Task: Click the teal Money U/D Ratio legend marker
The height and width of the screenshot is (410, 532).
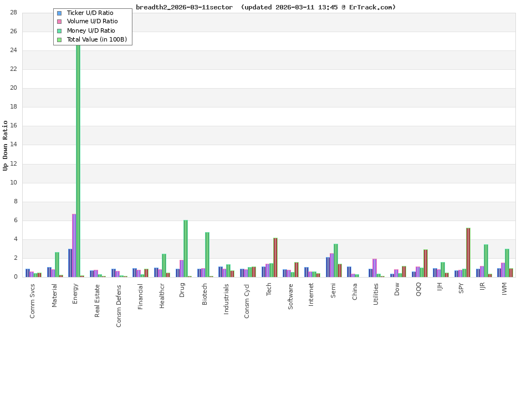Action: tap(59, 30)
